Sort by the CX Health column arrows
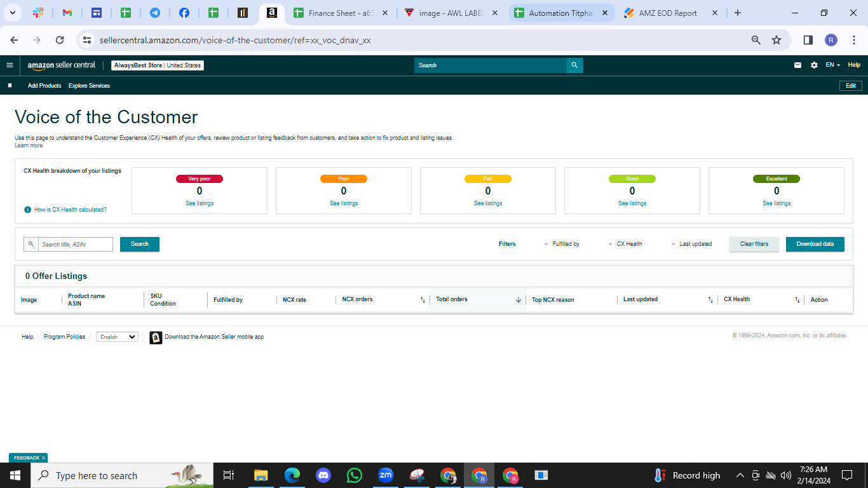 pyautogui.click(x=797, y=300)
